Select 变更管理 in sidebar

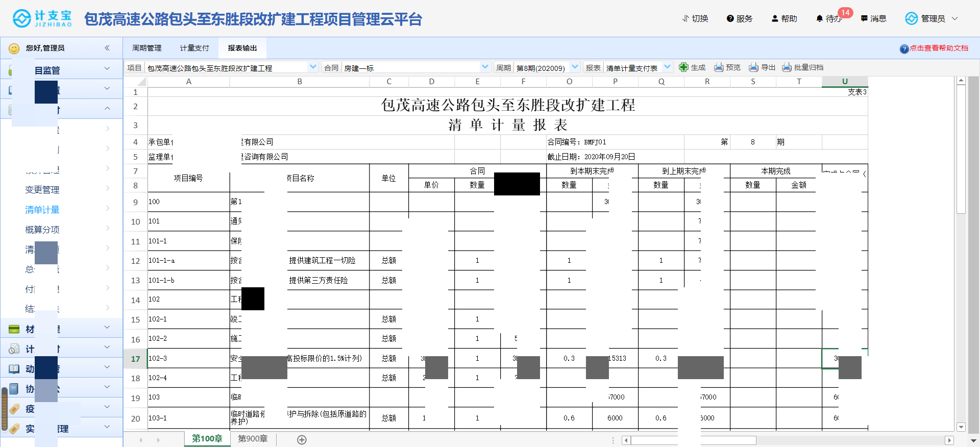(x=42, y=190)
